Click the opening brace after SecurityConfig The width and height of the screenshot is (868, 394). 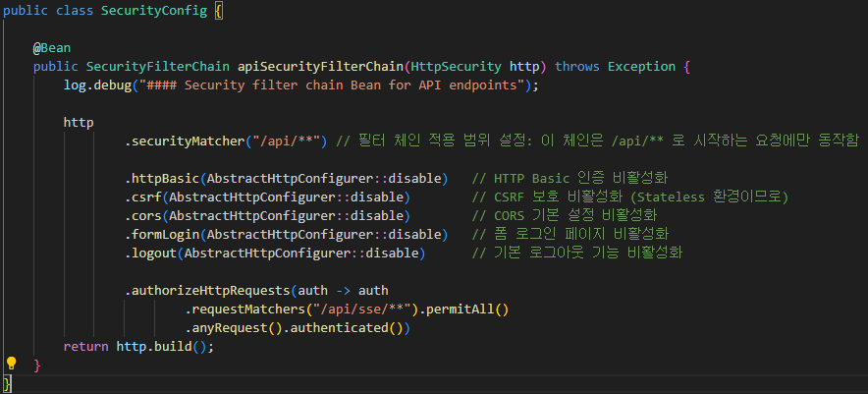[x=219, y=11]
